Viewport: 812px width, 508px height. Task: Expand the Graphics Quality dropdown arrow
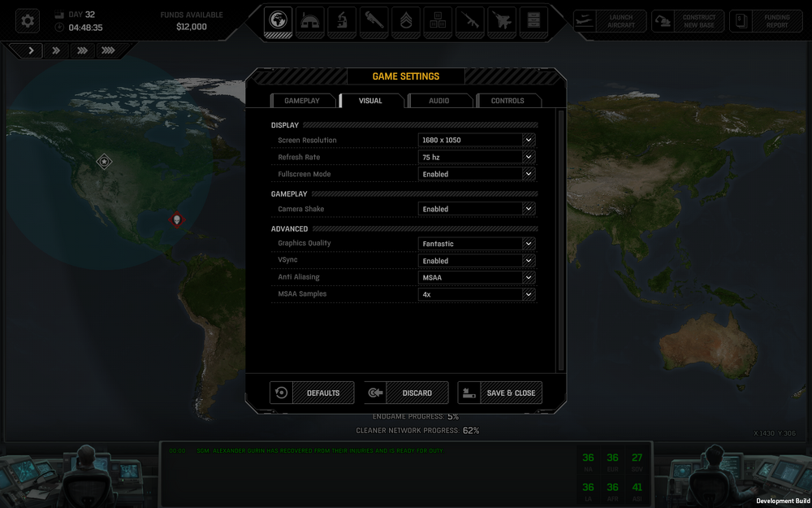coord(529,244)
